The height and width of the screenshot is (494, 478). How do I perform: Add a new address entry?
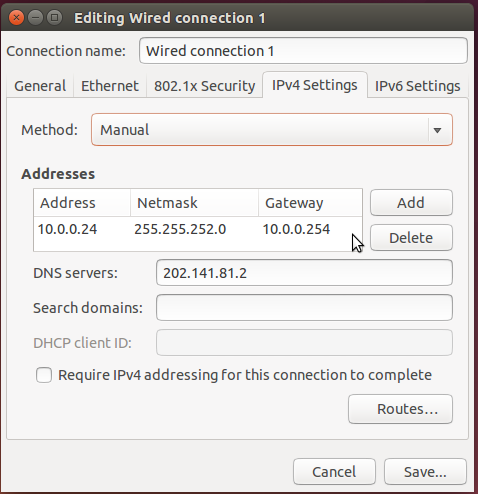tap(411, 203)
